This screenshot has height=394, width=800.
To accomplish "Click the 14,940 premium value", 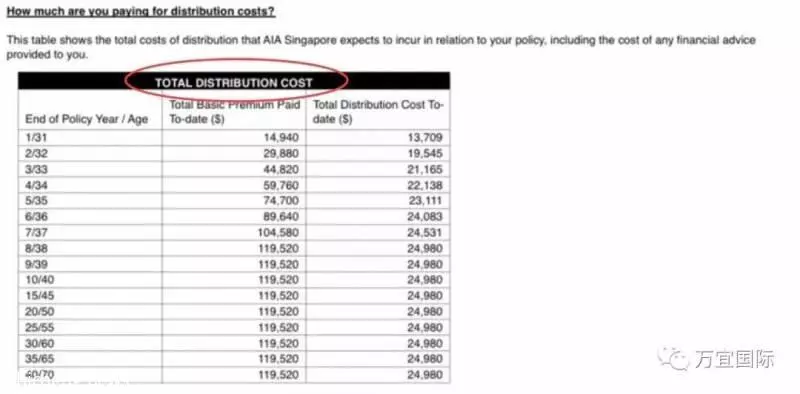I will click(281, 137).
